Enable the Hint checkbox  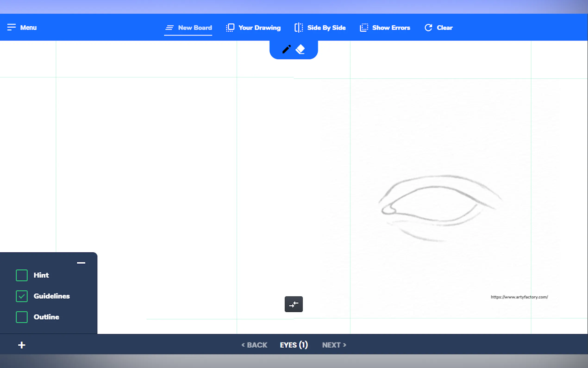22,275
